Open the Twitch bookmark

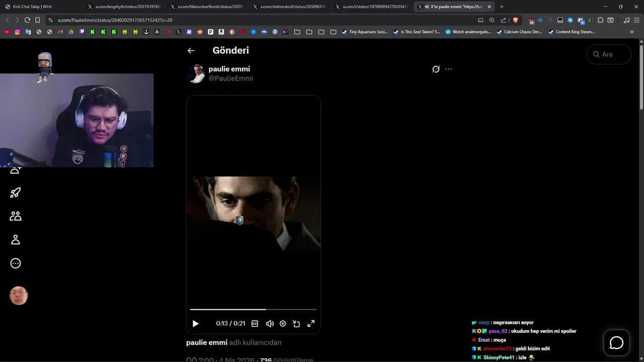click(82, 32)
